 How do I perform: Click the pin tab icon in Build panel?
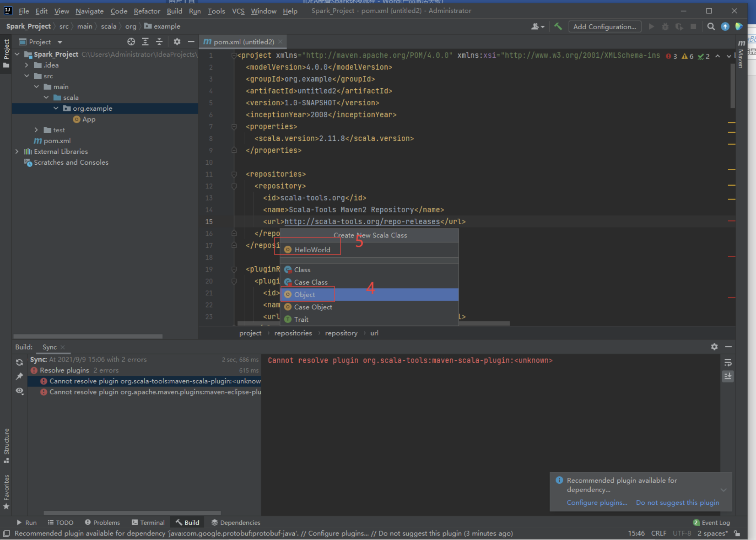point(19,376)
